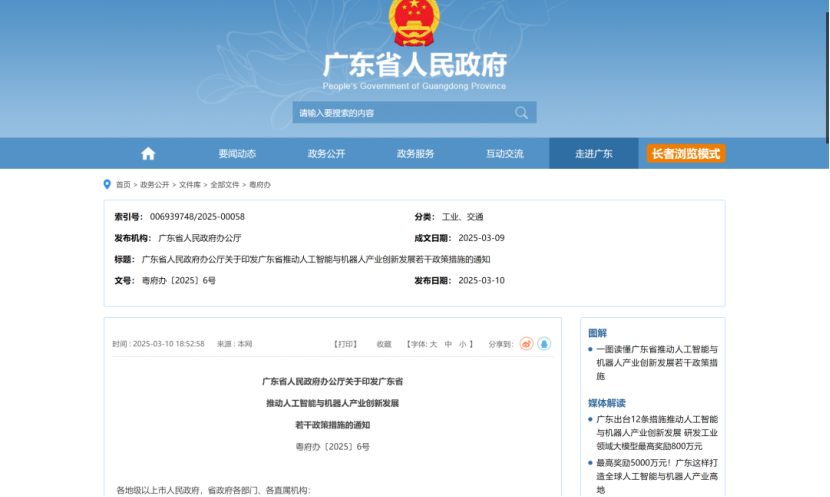Set font size to 大

tap(433, 344)
